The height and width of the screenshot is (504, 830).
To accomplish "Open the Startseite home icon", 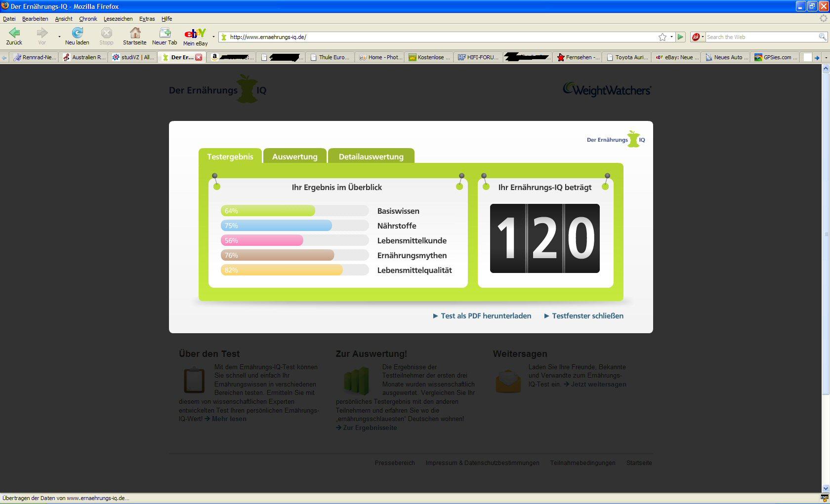I will (135, 33).
